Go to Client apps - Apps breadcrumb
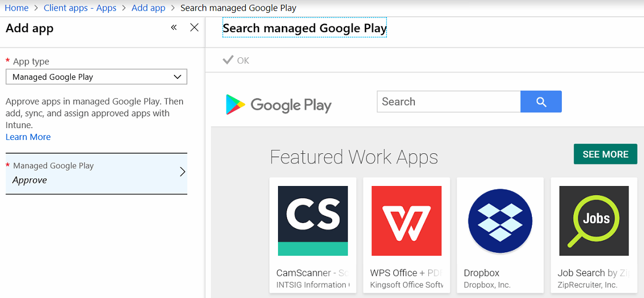Image resolution: width=644 pixels, height=298 pixels. (80, 8)
